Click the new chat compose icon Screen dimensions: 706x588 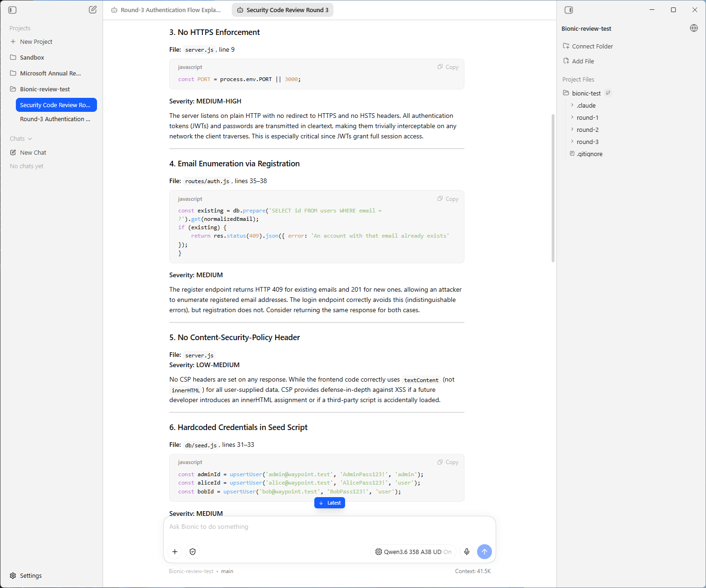coord(93,10)
